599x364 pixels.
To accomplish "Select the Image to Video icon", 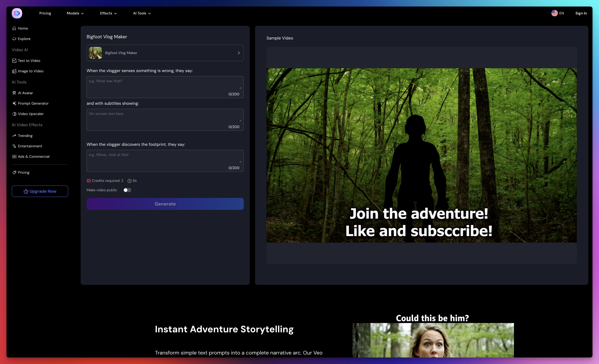I will [14, 71].
